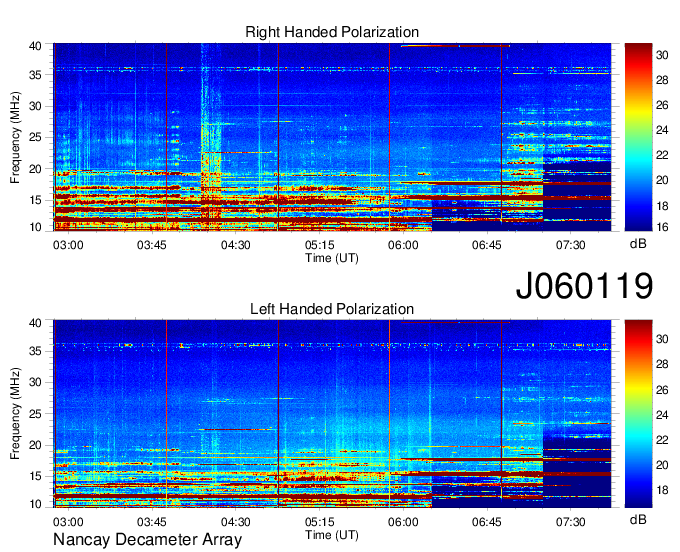Image resolution: width=680 pixels, height=552 pixels.
Task: Click 07:30 time tick on Left Handed plot
Action: 571,522
